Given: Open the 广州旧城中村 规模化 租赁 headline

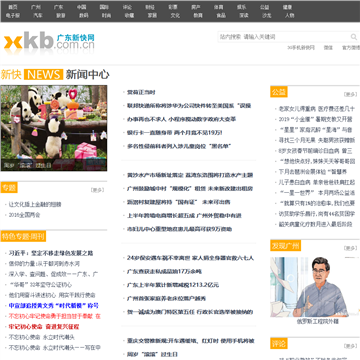Looking at the screenshot, I should (190, 188).
